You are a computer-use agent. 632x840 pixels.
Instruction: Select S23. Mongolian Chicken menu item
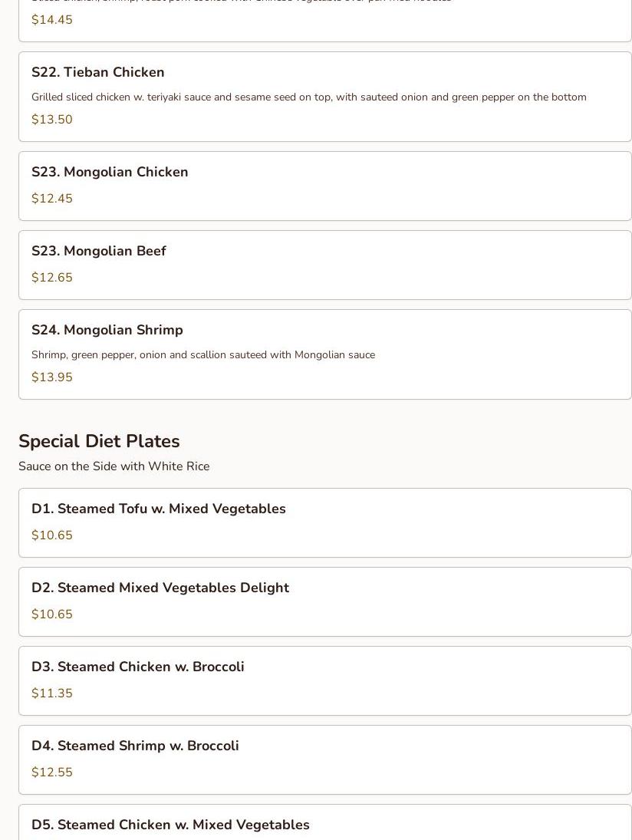tap(110, 172)
